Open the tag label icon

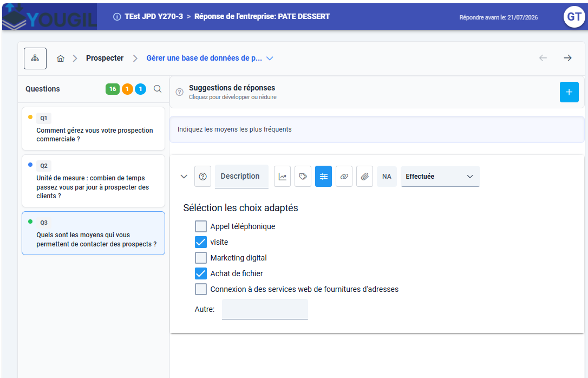coord(303,176)
